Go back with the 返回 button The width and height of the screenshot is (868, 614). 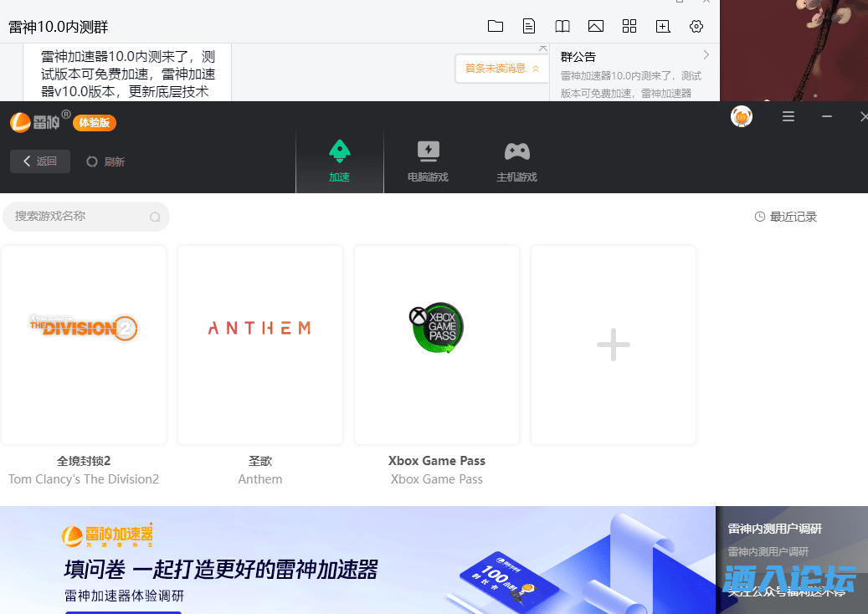click(x=40, y=161)
